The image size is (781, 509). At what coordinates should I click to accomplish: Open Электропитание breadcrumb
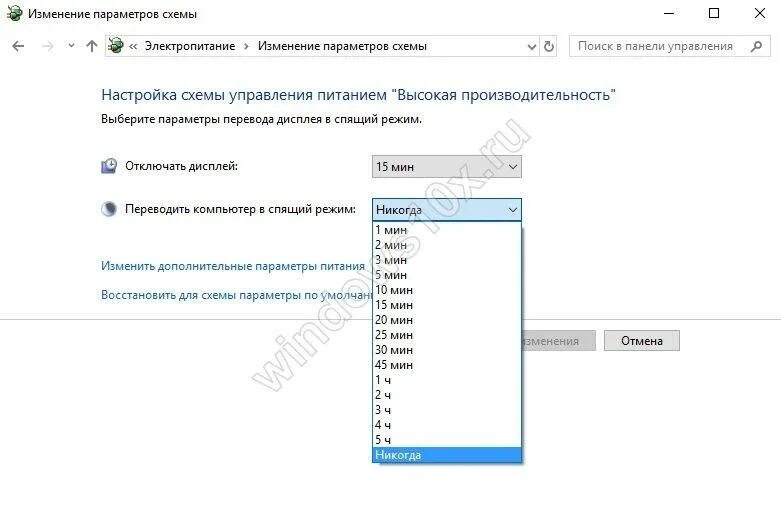coord(190,46)
